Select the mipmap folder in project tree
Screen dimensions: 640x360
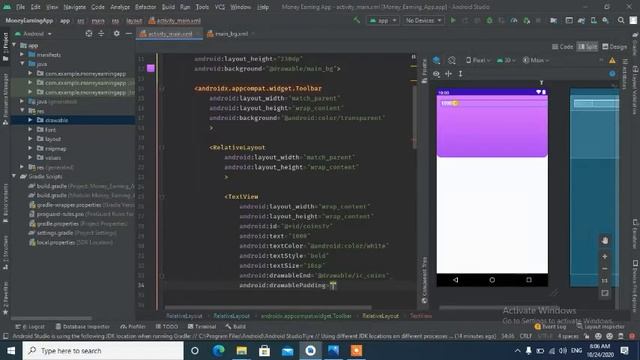point(56,148)
